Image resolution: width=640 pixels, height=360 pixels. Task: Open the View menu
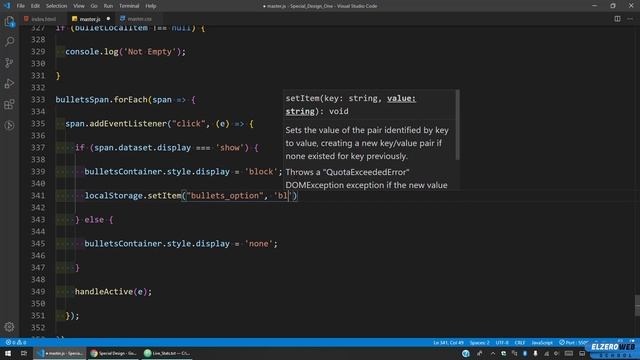click(x=79, y=6)
